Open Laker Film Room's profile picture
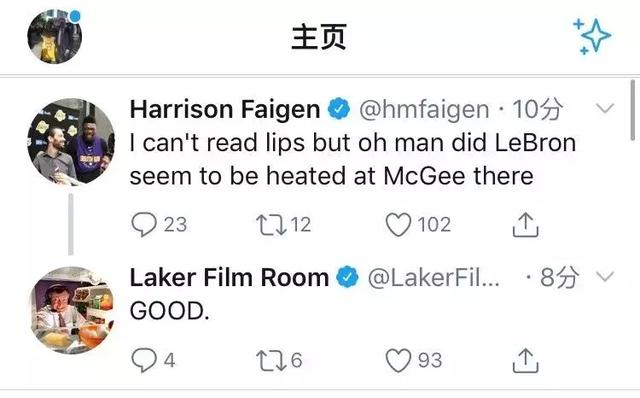The height and width of the screenshot is (398, 640). (72, 310)
